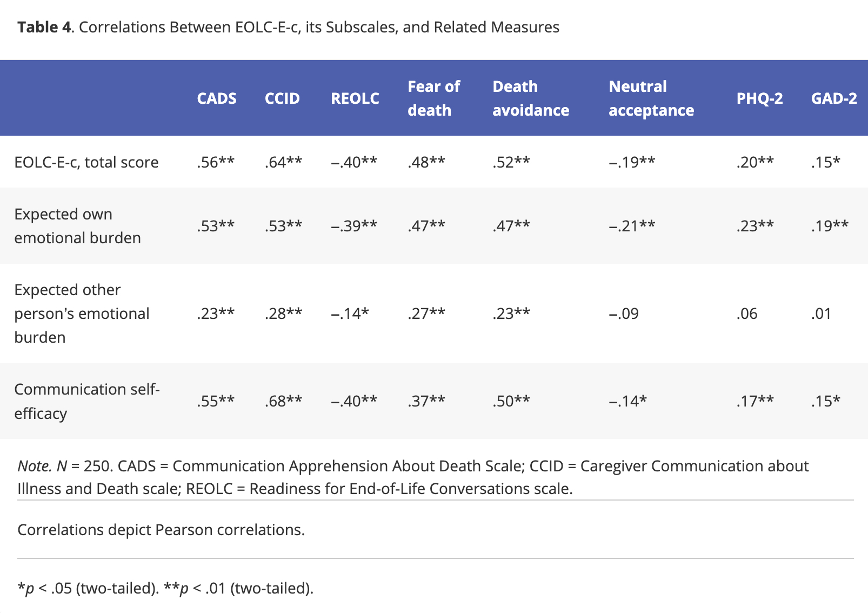Click Expected other person's emotional burden label
This screenshot has width=868, height=613.
[x=82, y=314]
